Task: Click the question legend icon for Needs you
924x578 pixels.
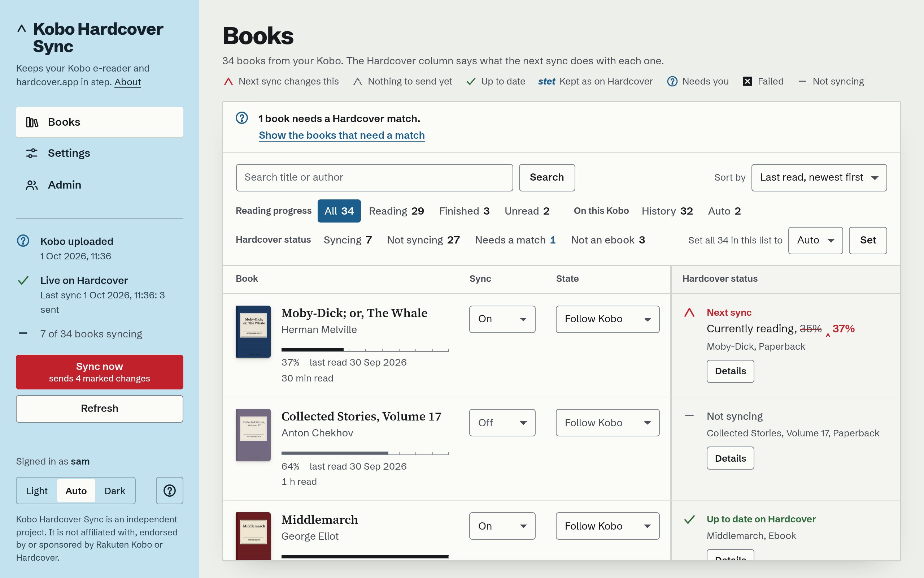Action: tap(672, 81)
